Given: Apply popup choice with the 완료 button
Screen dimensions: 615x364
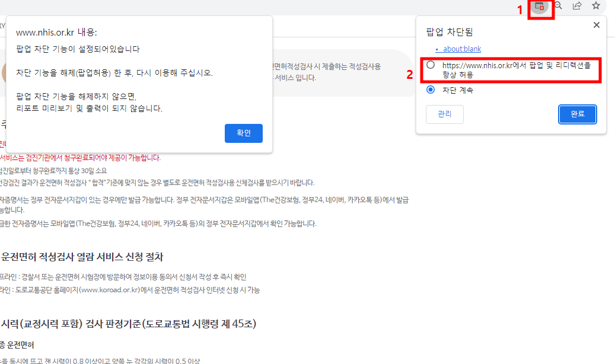Looking at the screenshot, I should (577, 114).
